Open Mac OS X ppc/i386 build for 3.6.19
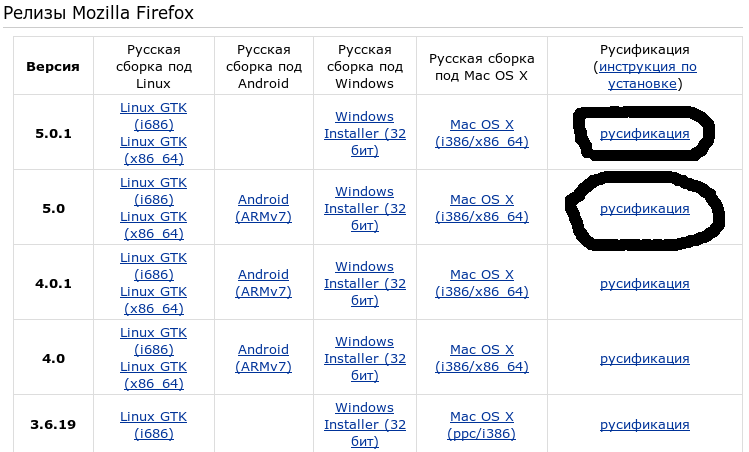This screenshot has height=452, width=749. click(x=481, y=425)
